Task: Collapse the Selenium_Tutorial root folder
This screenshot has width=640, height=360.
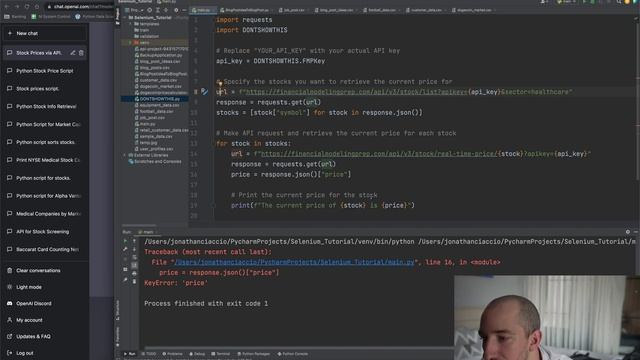Action: pyautogui.click(x=125, y=18)
